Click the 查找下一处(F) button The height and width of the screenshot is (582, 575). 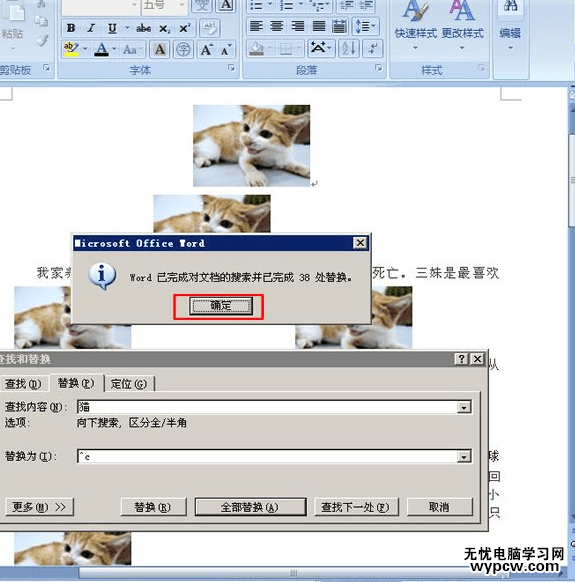point(356,507)
